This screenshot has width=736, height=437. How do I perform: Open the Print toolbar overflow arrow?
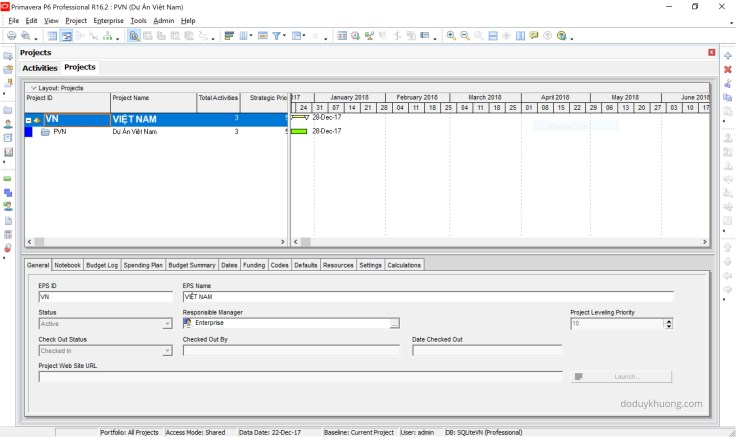[x=36, y=38]
